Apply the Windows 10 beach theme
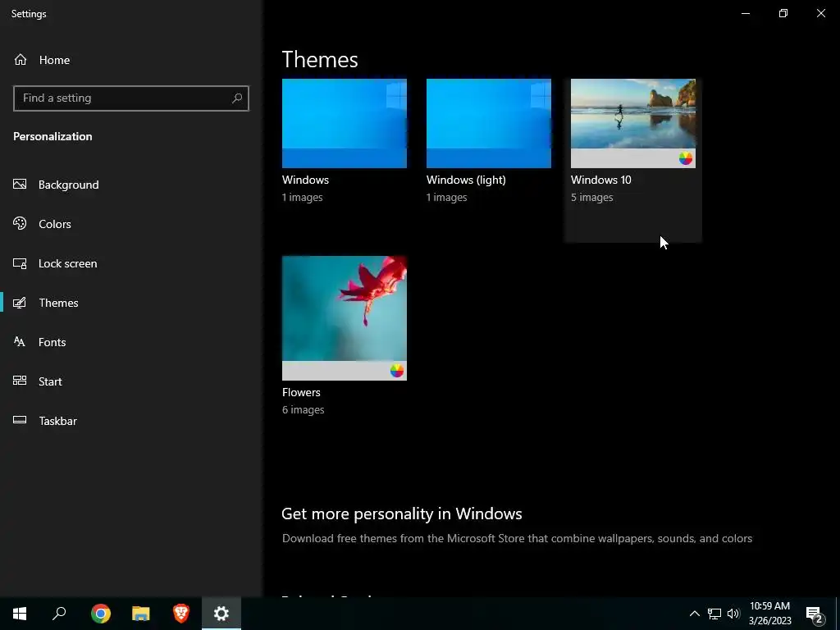This screenshot has height=630, width=840. (633, 123)
